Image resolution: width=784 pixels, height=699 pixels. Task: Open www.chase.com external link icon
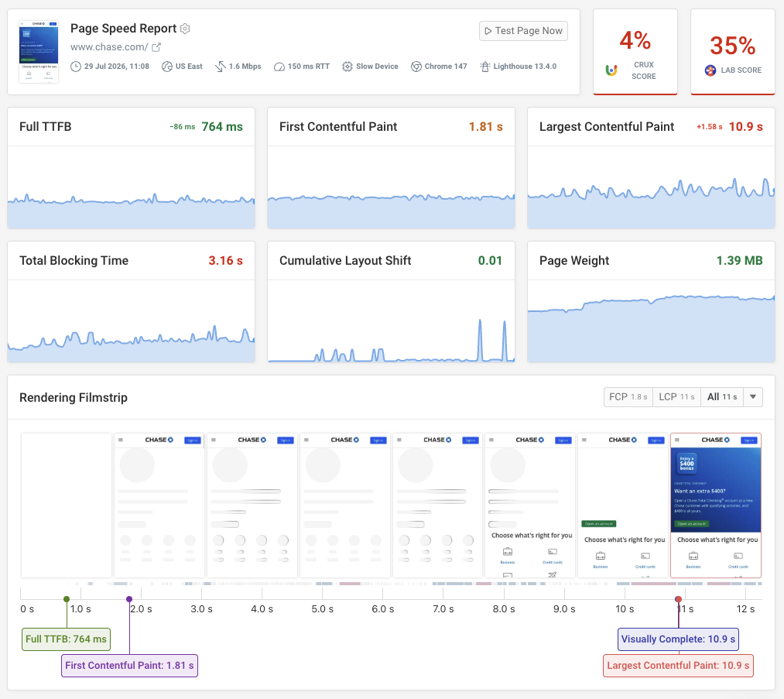156,47
